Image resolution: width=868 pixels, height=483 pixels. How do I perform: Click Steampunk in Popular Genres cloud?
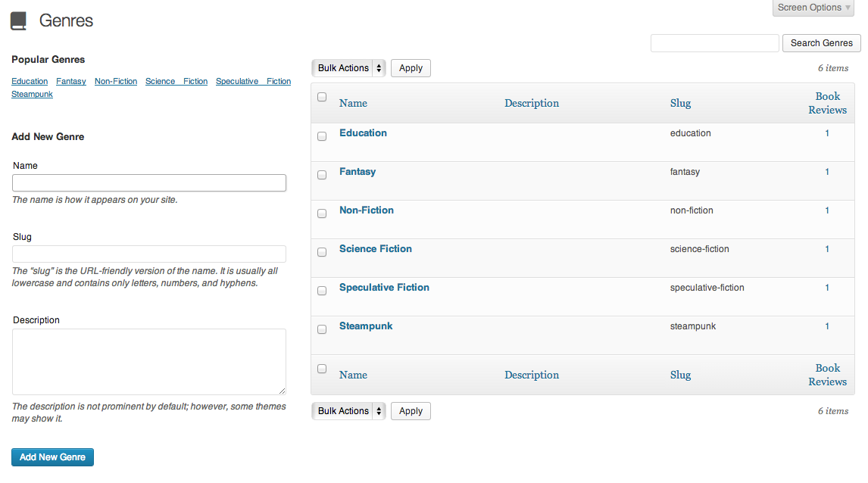click(x=32, y=94)
